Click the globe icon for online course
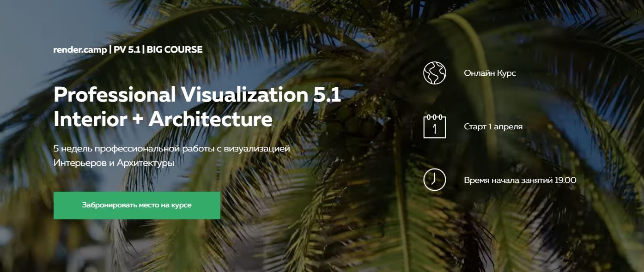 (x=434, y=73)
